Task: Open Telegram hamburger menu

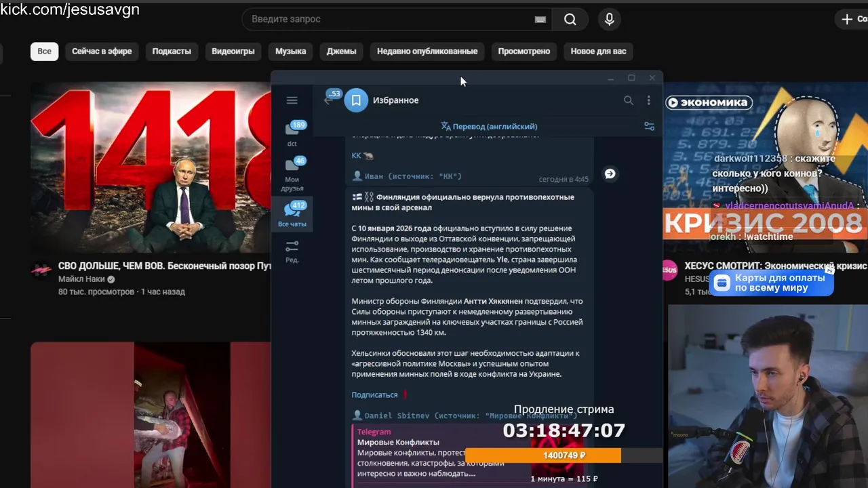Action: click(292, 100)
